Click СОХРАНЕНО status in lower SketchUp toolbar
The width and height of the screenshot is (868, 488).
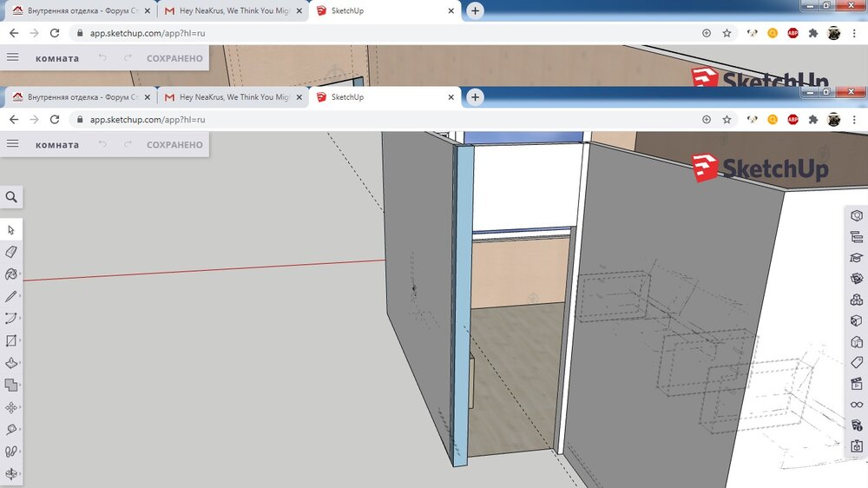pos(174,145)
